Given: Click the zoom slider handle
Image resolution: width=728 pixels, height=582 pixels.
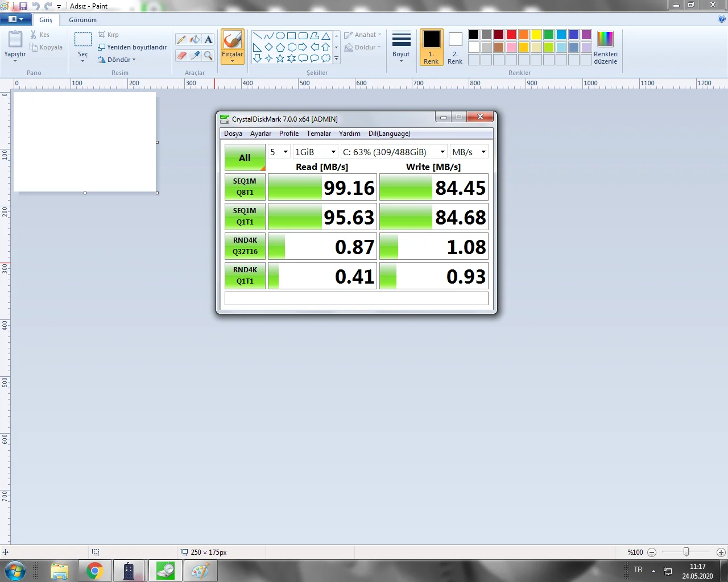Looking at the screenshot, I should coord(686,552).
